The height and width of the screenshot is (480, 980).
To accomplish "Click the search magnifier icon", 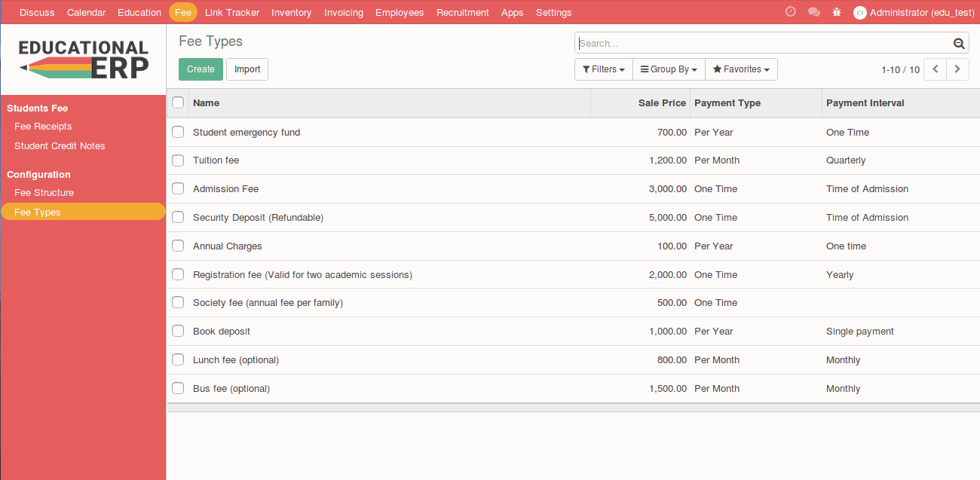I will pos(958,44).
